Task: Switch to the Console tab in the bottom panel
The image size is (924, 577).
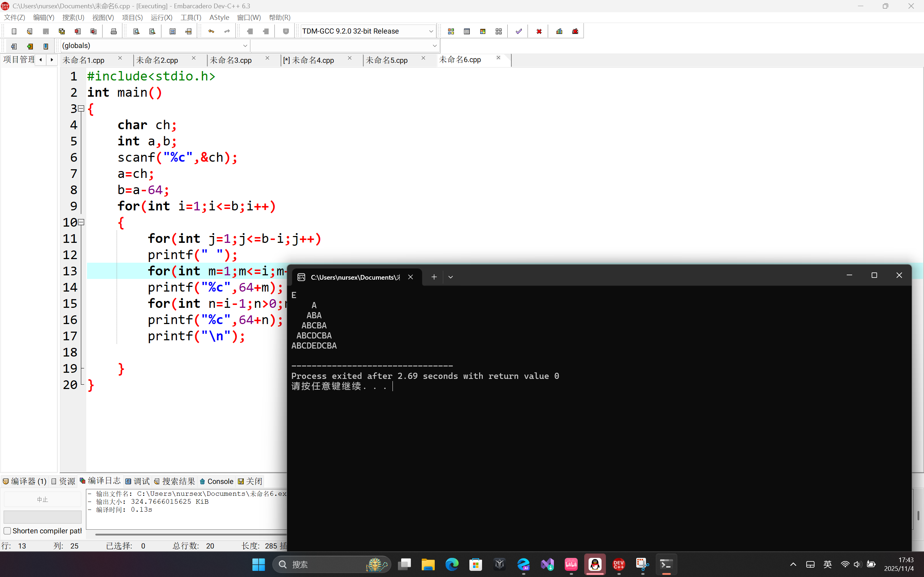Action: pyautogui.click(x=217, y=481)
